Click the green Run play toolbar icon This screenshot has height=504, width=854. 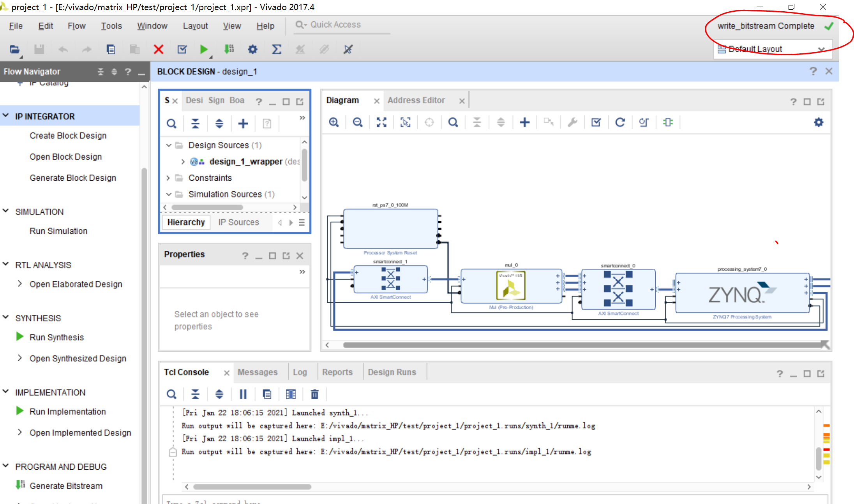point(203,49)
